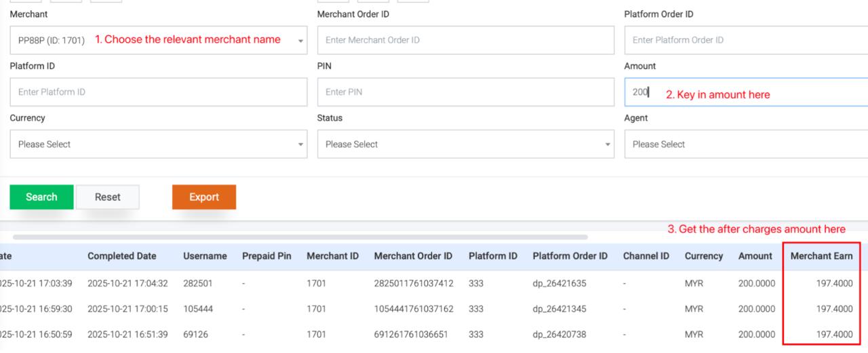
Task: Click the Username column header
Action: pyautogui.click(x=205, y=256)
